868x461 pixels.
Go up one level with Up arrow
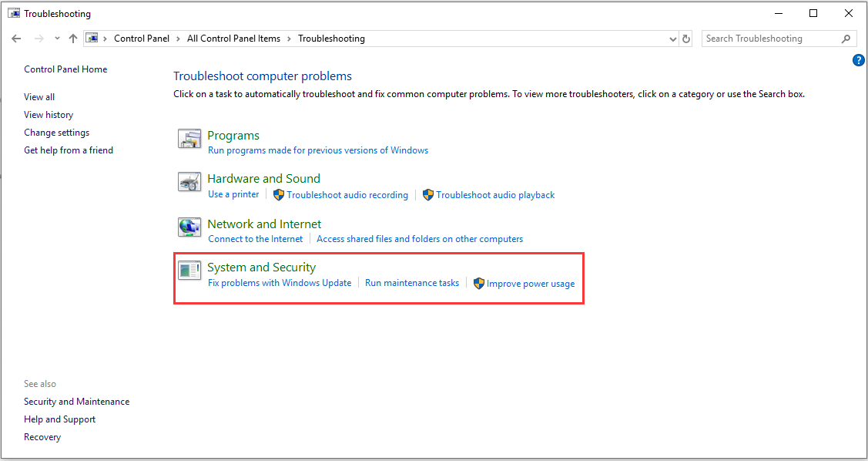(x=73, y=39)
